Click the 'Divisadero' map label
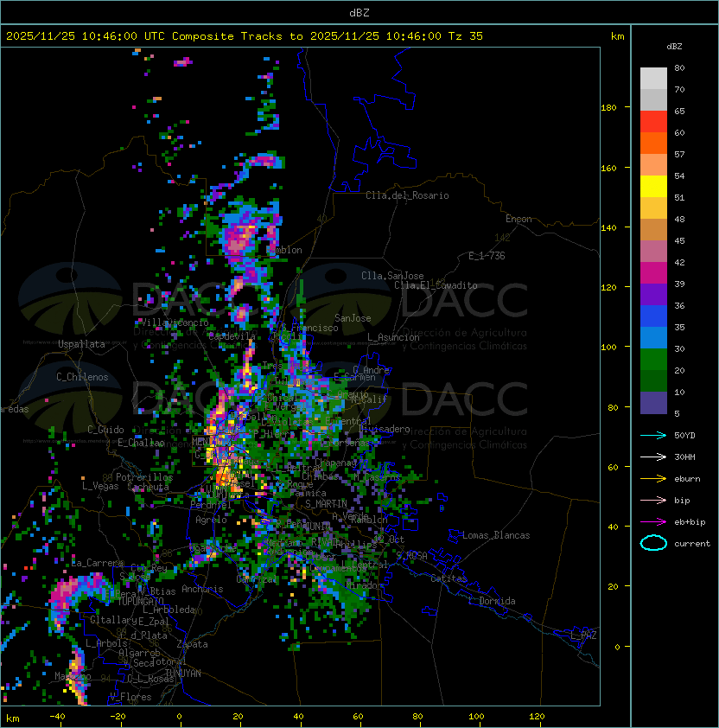Viewport: 719px width, 728px height. [384, 429]
